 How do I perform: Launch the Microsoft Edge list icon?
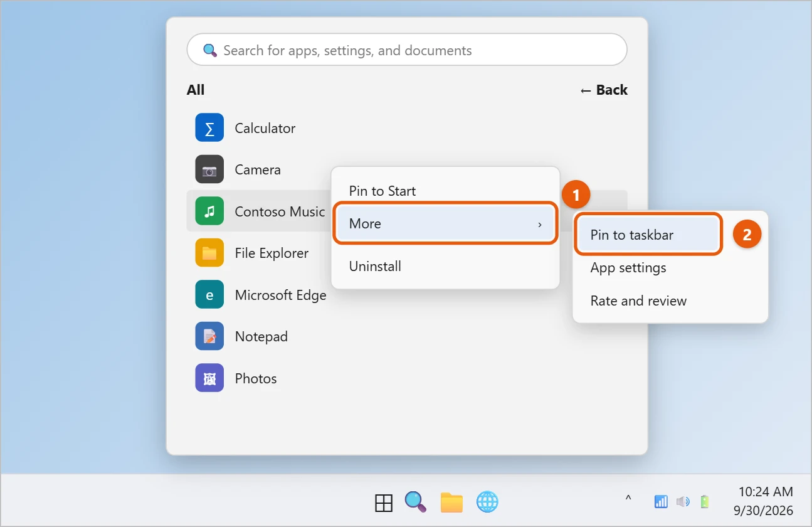[209, 295]
